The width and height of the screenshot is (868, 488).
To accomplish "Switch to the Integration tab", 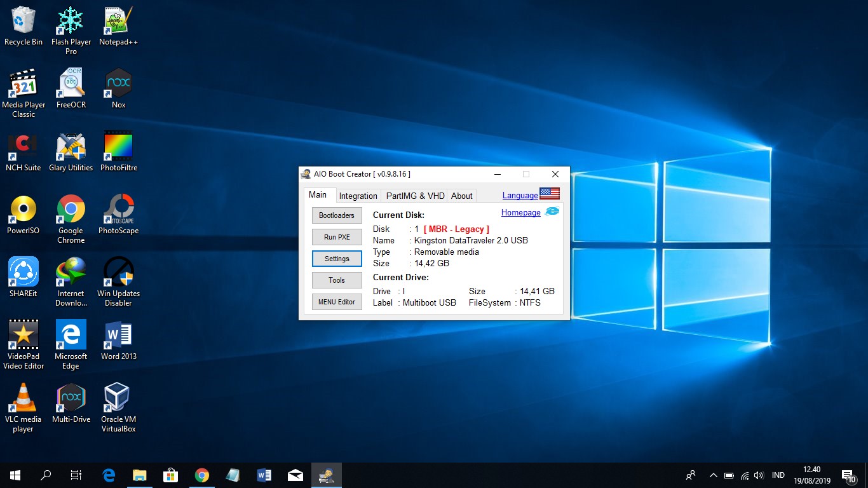I will coord(358,196).
